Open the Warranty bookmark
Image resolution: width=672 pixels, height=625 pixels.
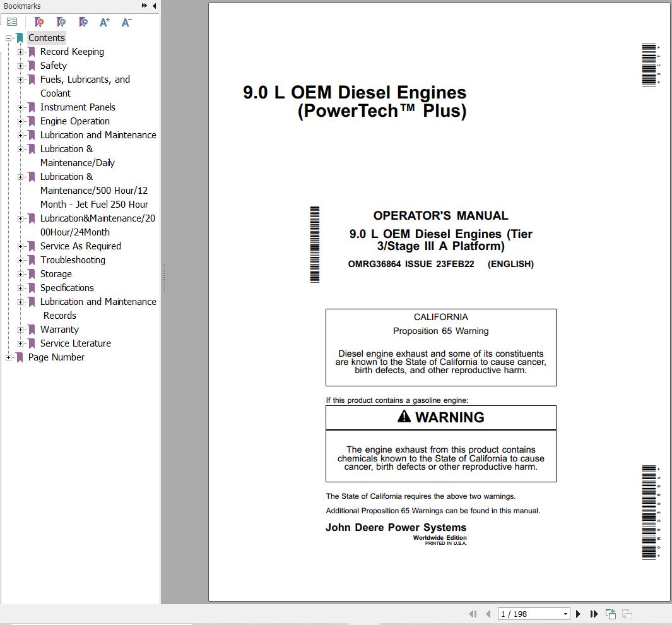click(x=59, y=330)
